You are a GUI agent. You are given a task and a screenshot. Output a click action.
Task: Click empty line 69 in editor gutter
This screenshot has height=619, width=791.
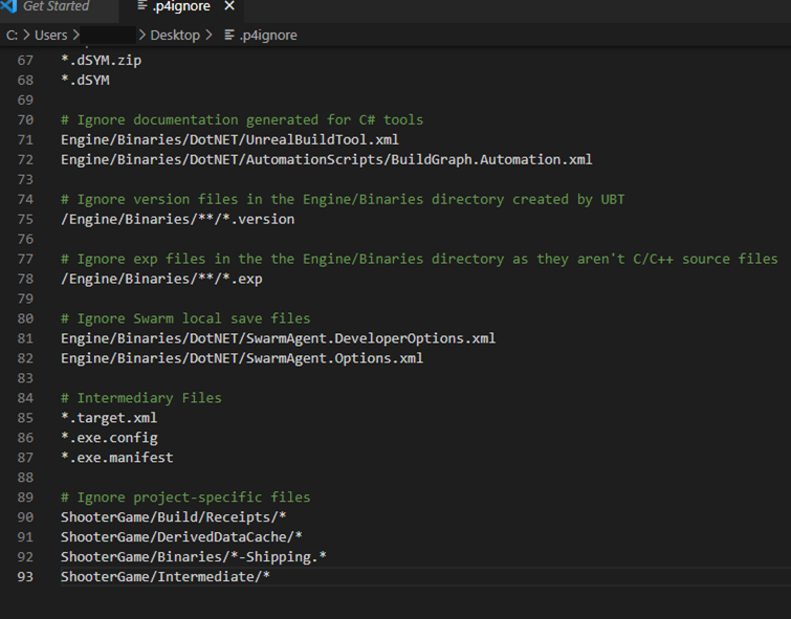click(x=25, y=100)
